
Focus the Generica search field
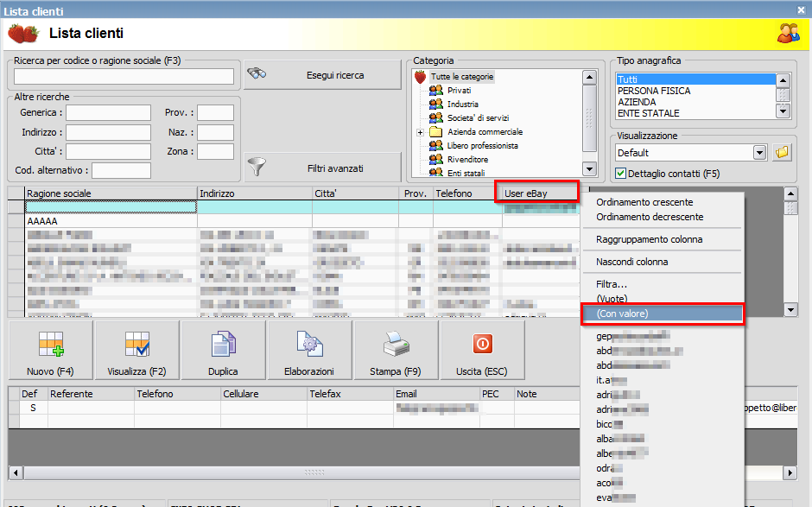tap(108, 112)
